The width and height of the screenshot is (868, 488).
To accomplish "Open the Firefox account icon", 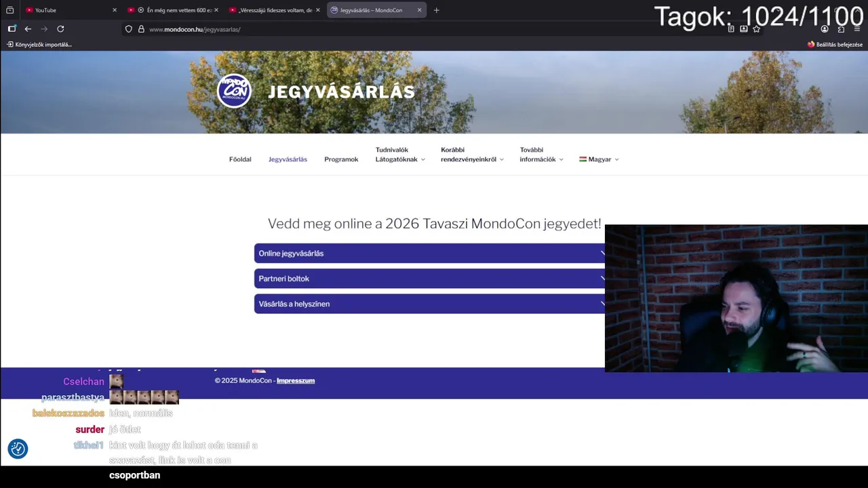I will click(x=825, y=29).
